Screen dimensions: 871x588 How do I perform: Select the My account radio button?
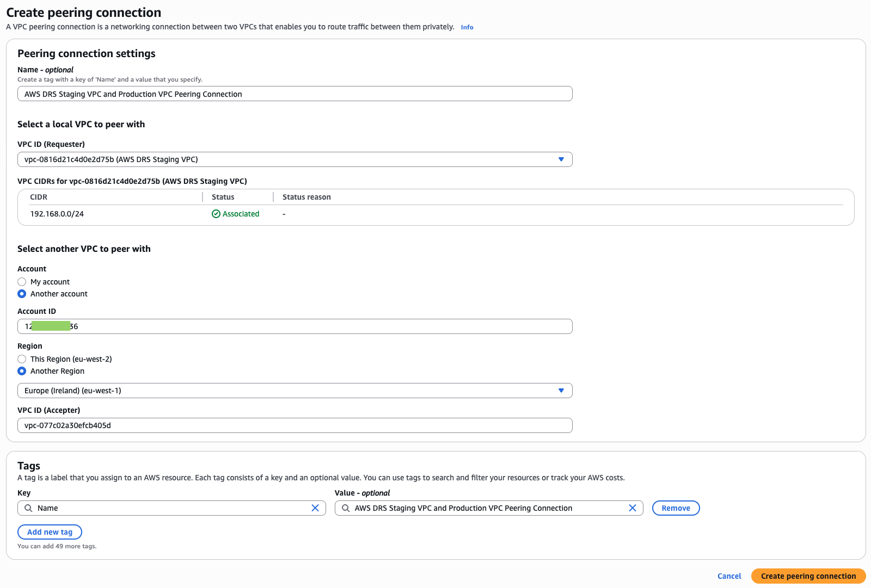(22, 282)
